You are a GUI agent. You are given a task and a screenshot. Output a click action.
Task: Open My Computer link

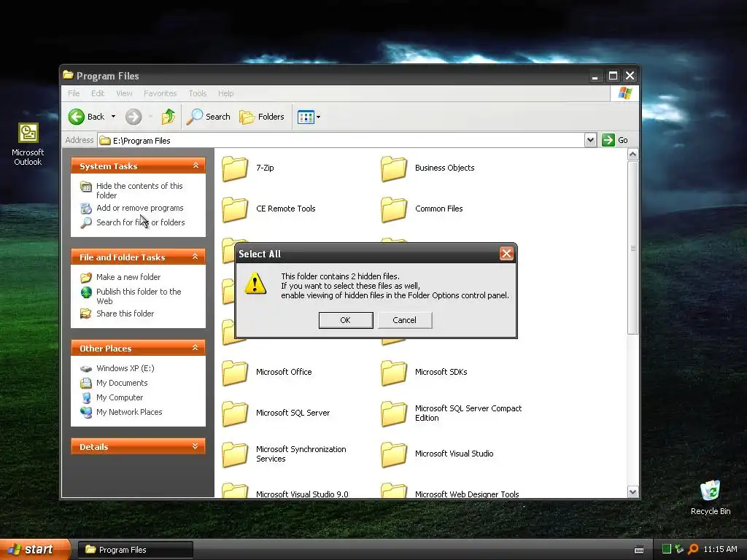click(x=120, y=397)
